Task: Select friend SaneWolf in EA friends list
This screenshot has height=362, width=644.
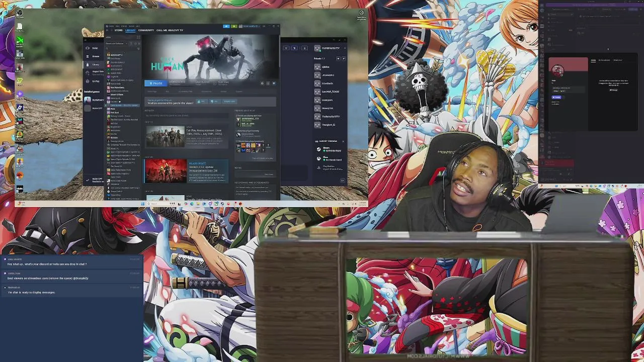Action: (327, 92)
